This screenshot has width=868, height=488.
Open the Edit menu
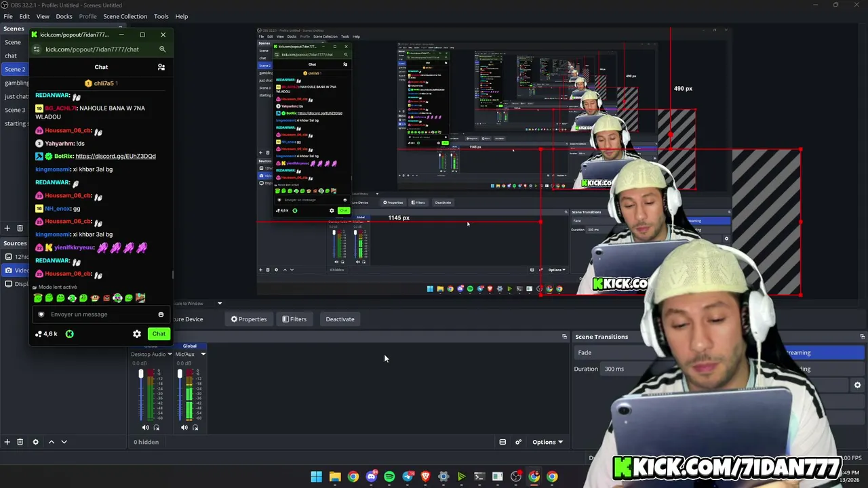pyautogui.click(x=24, y=16)
